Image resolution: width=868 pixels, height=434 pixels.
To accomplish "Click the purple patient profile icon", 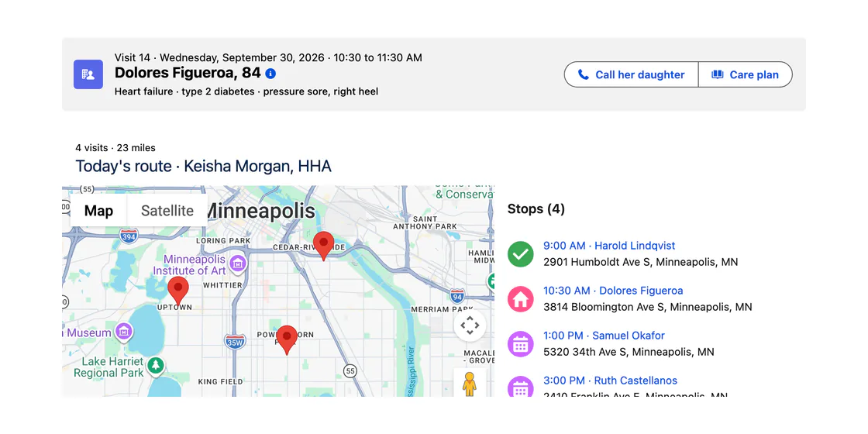I will click(x=88, y=74).
